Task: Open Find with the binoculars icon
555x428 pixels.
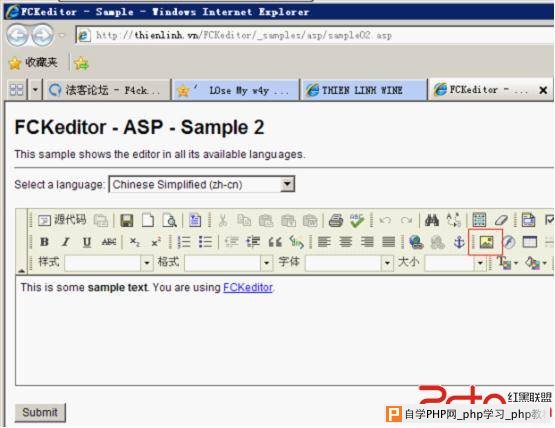Action: pos(432,220)
